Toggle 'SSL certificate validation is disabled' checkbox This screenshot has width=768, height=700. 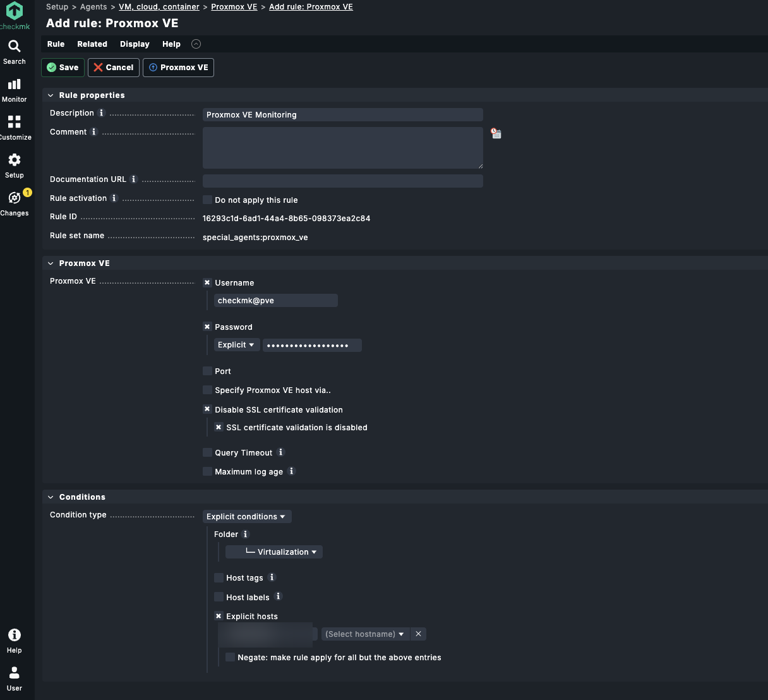coord(219,427)
